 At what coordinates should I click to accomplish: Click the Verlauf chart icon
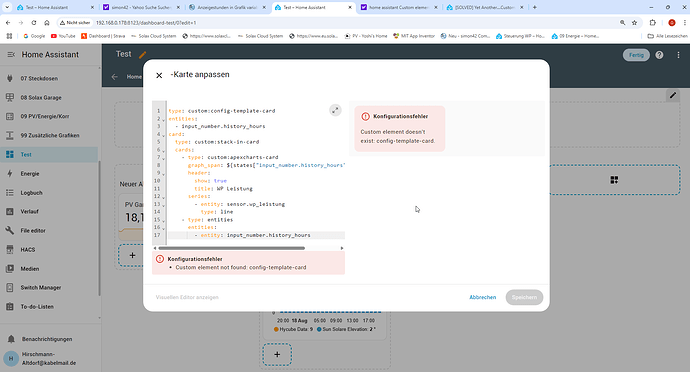tap(10, 211)
